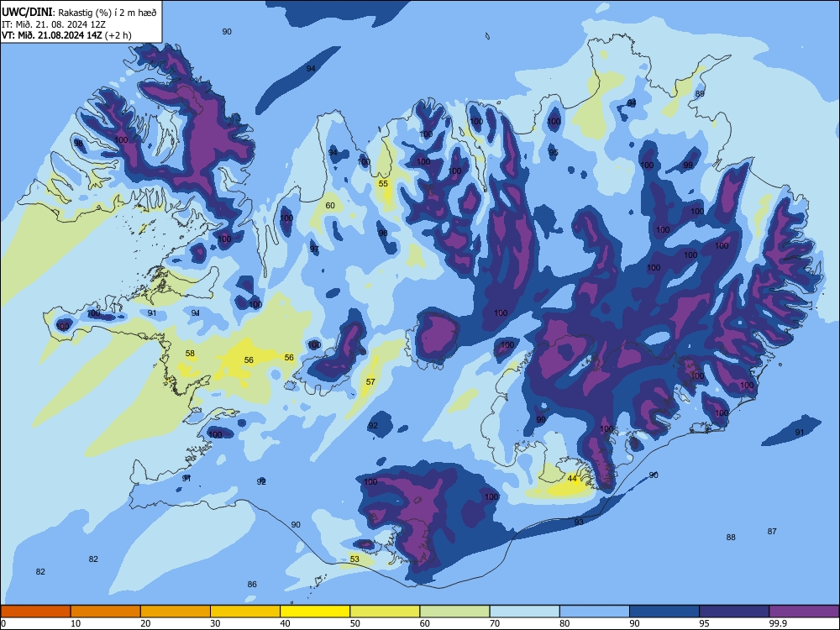Click the humidity value 44 on the map
840x630 pixels.
pyautogui.click(x=572, y=479)
